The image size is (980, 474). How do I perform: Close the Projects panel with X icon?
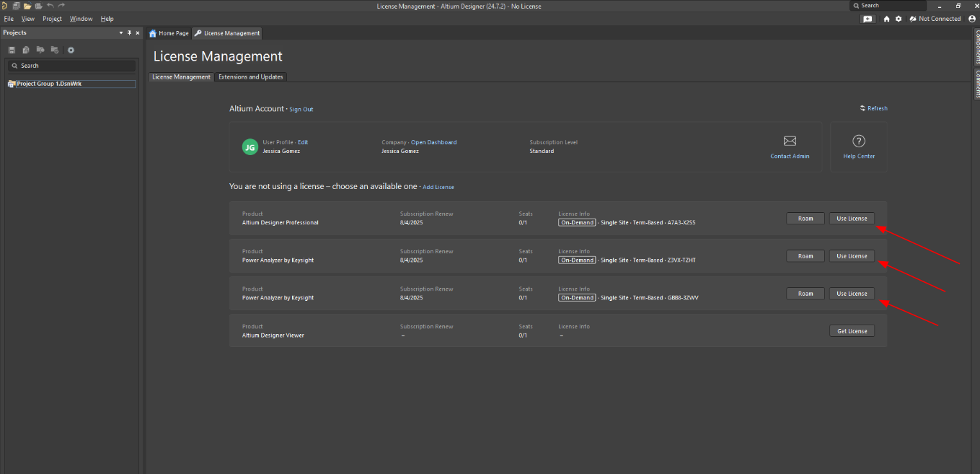pyautogui.click(x=138, y=32)
